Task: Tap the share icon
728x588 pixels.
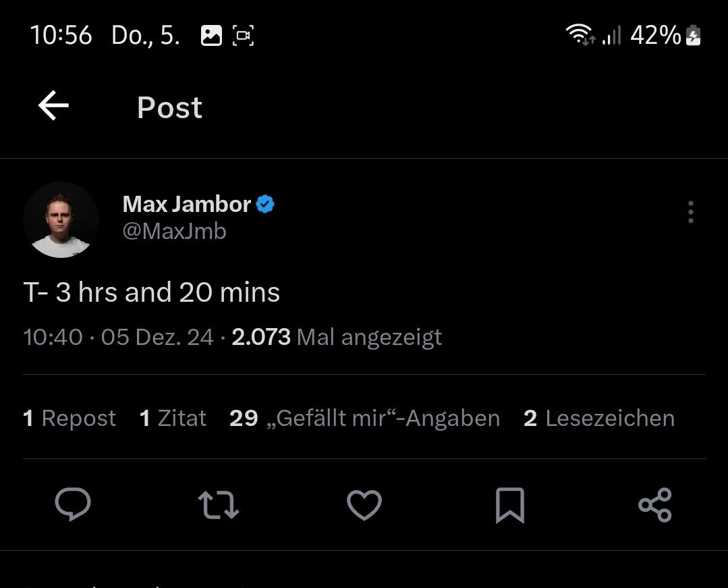Action: tap(654, 505)
